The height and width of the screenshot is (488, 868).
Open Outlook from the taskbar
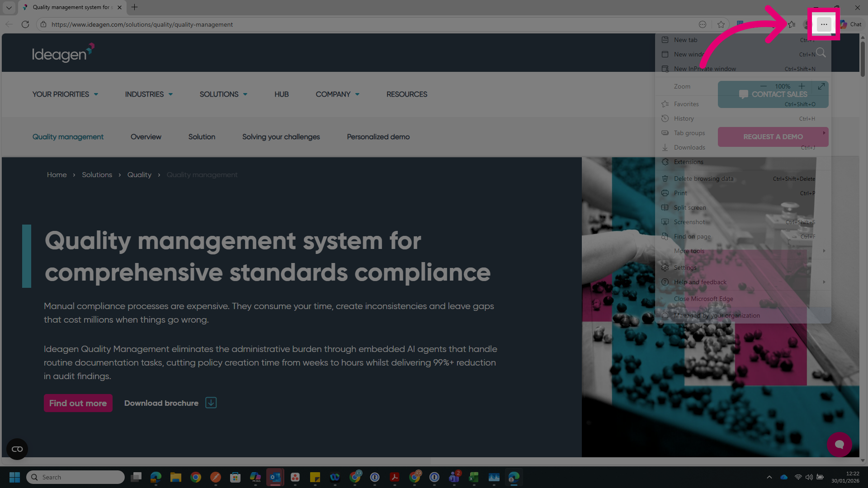[275, 477]
